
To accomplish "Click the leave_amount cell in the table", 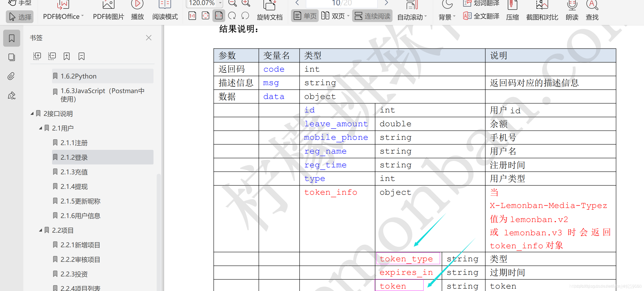I will pyautogui.click(x=337, y=124).
